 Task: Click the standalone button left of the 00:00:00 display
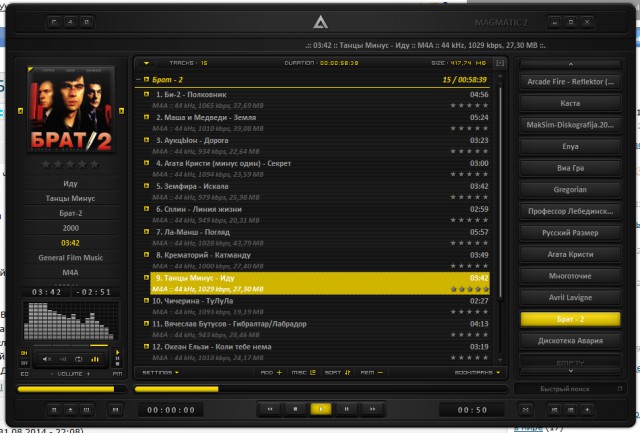pyautogui.click(x=116, y=410)
